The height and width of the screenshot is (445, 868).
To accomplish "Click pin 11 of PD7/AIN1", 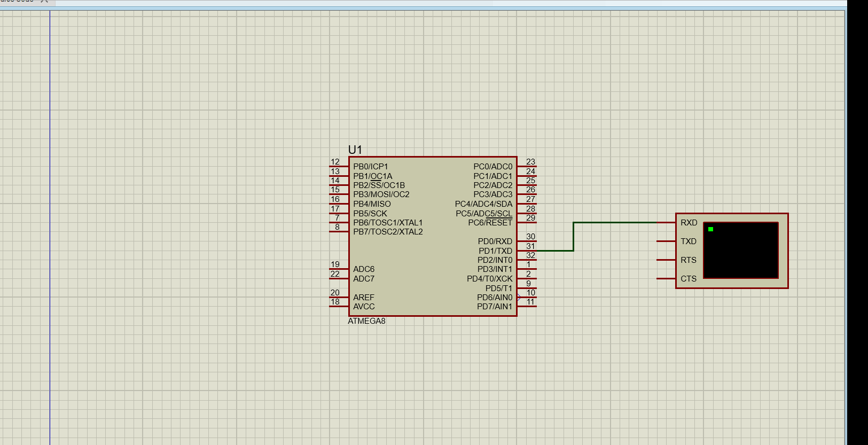I will pyautogui.click(x=527, y=307).
